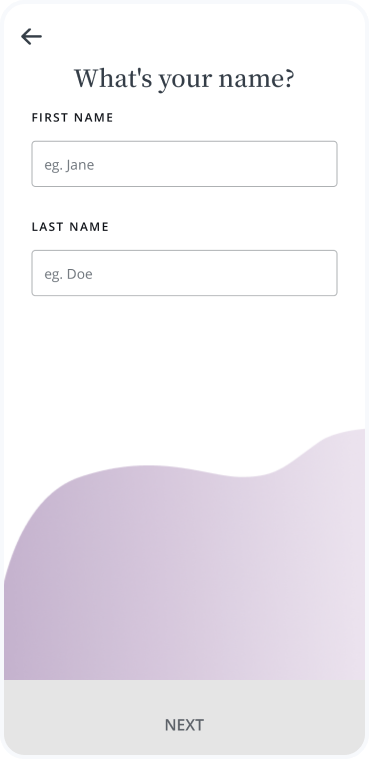
Task: Click the "What's your name?" heading
Action: tap(184, 79)
